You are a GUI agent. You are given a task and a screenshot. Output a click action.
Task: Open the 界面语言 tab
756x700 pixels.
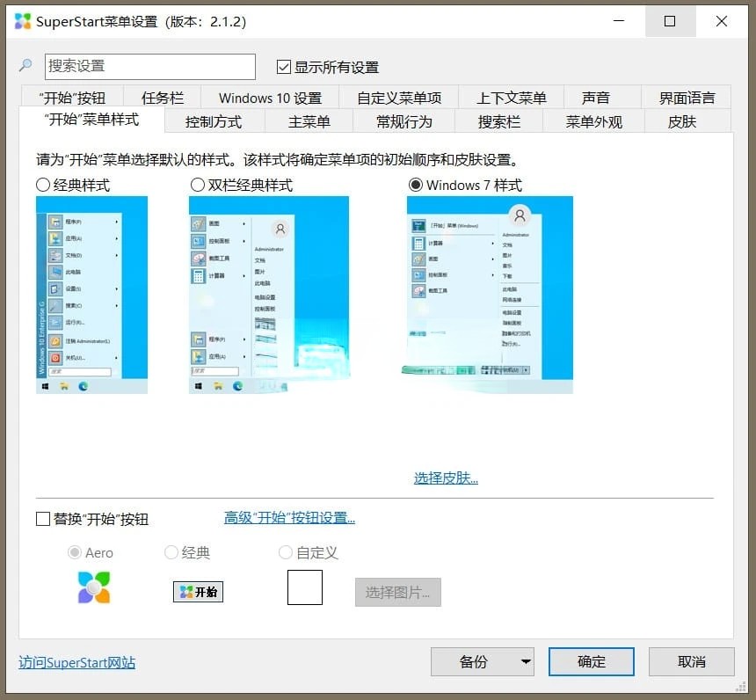pyautogui.click(x=687, y=98)
